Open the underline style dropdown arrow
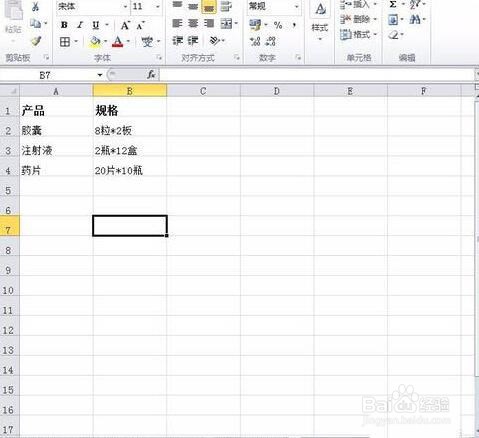This screenshot has height=438, width=479. 107,25
